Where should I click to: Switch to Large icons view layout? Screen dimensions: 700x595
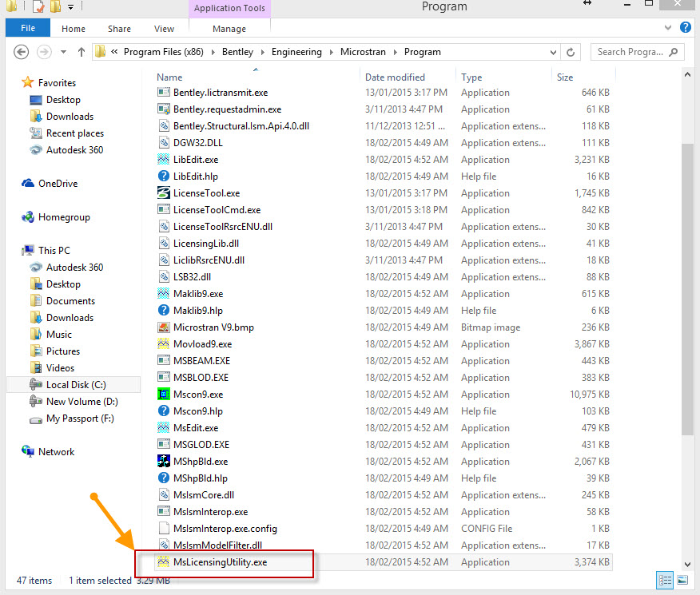coord(682,580)
